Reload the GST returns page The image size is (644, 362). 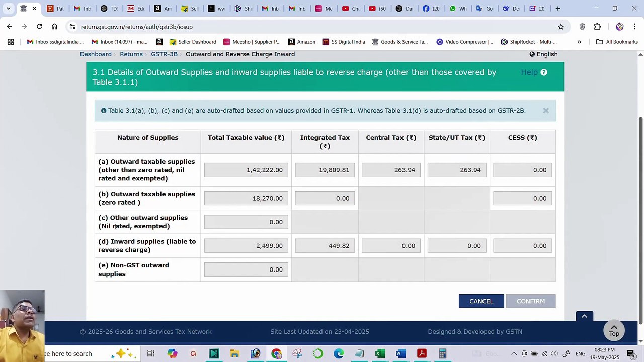pos(39,27)
